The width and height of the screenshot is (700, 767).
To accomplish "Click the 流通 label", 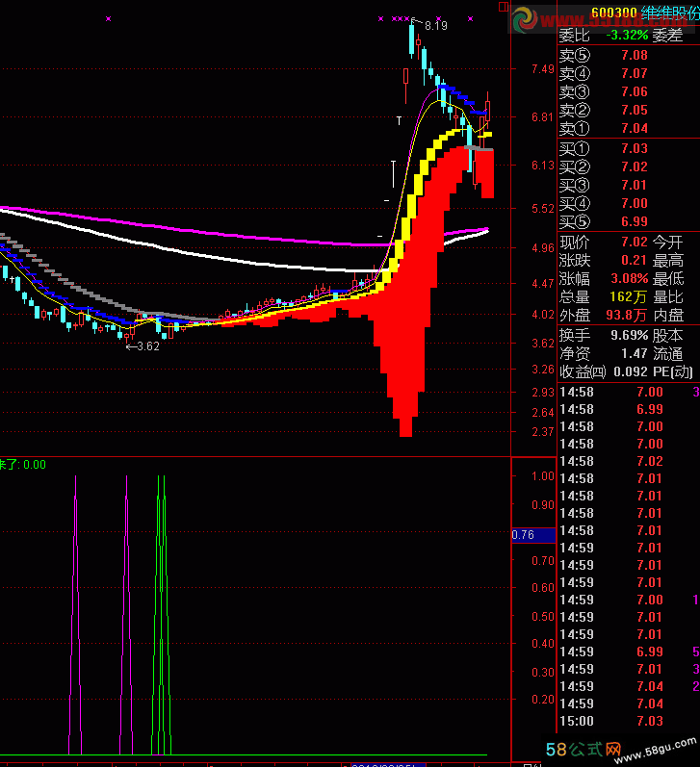I will coord(667,353).
